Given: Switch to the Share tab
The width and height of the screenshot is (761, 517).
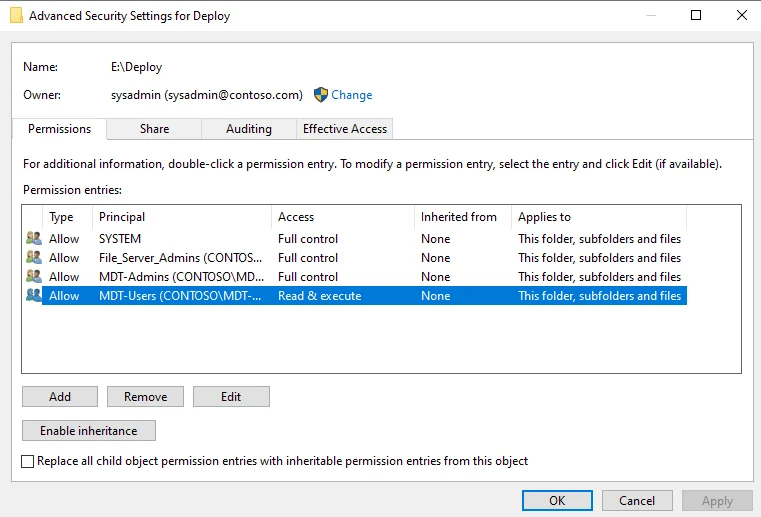Looking at the screenshot, I should pyautogui.click(x=154, y=129).
